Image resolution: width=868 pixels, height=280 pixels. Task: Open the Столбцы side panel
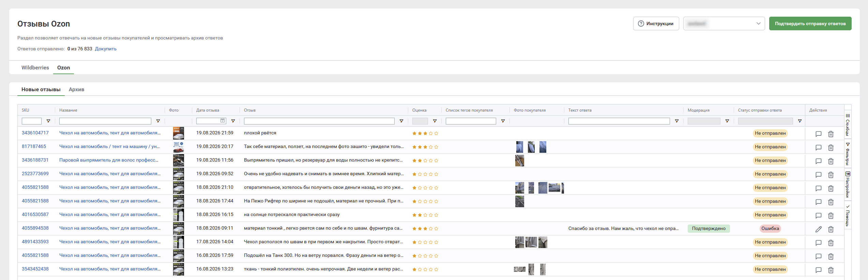click(x=848, y=125)
